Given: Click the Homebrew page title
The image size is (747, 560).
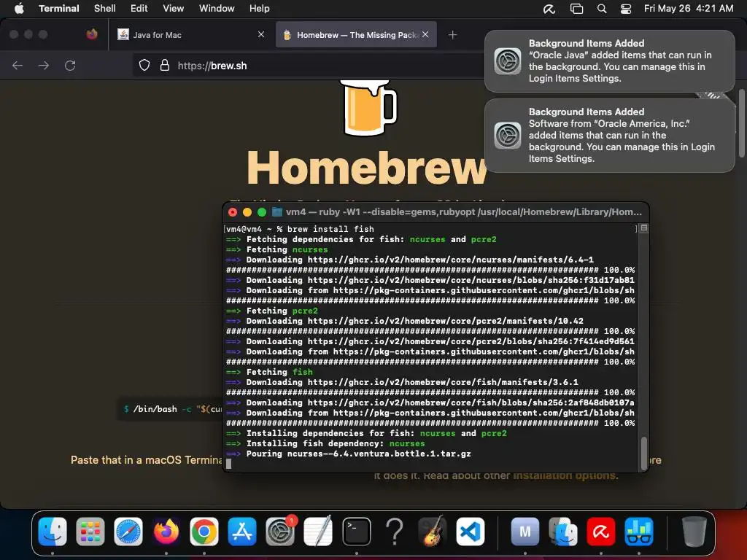Looking at the screenshot, I should 367,168.
